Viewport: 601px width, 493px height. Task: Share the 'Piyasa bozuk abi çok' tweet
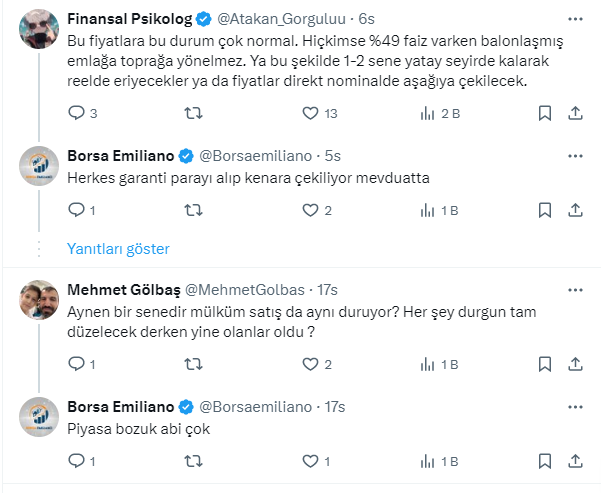point(575,462)
